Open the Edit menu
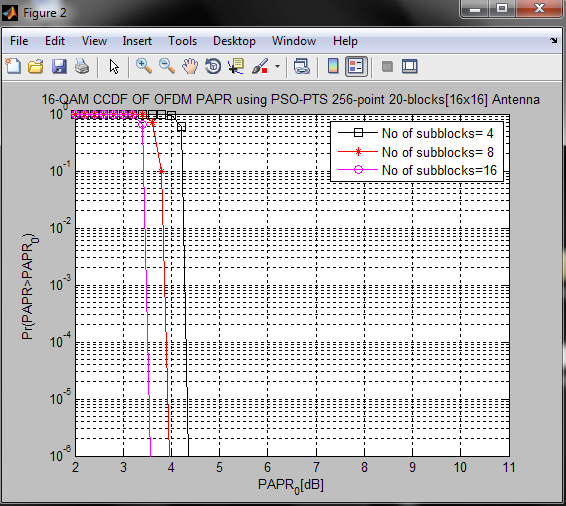The height and width of the screenshot is (506, 566). pos(55,41)
